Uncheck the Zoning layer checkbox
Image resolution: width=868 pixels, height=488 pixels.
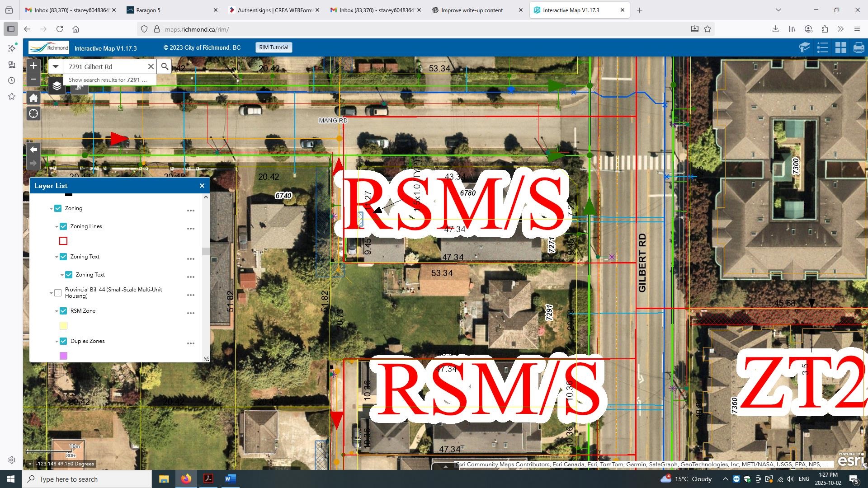click(x=58, y=208)
